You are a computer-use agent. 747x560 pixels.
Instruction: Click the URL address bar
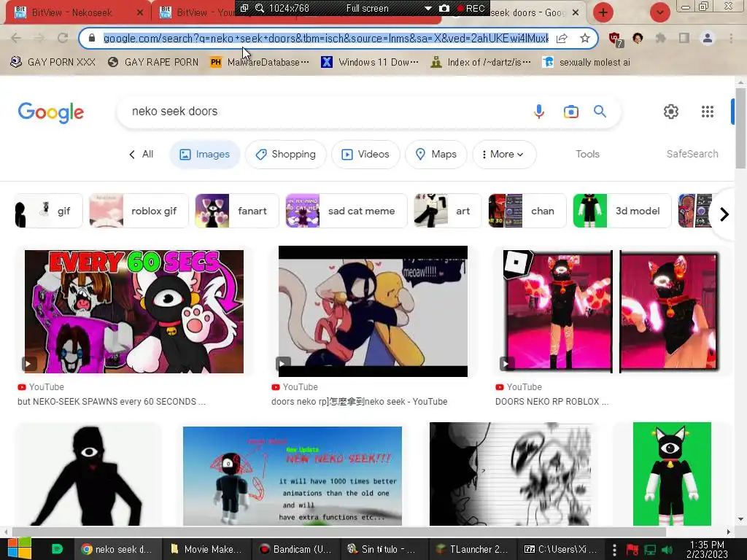pyautogui.click(x=326, y=38)
